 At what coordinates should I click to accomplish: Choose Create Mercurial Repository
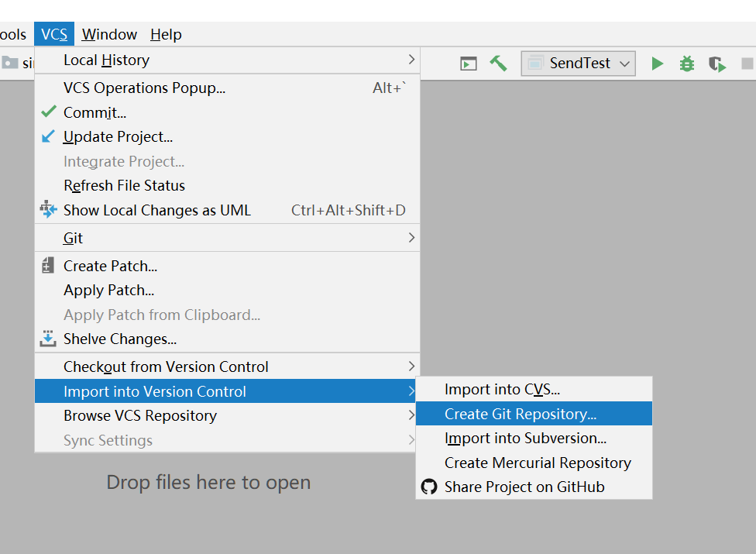coord(534,463)
